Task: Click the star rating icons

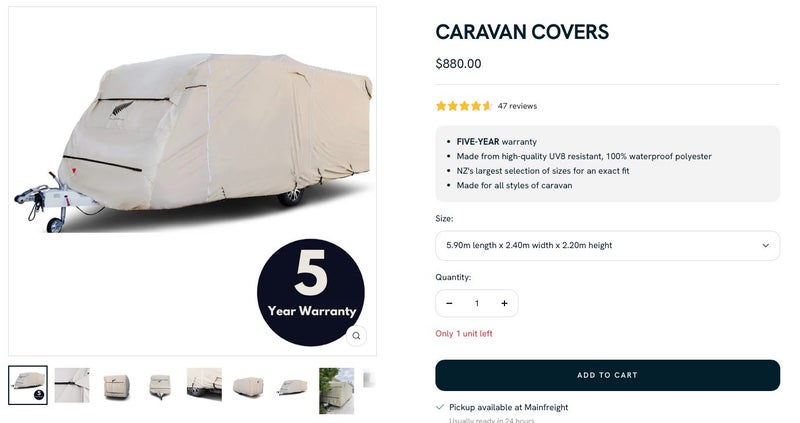Action: [x=464, y=106]
